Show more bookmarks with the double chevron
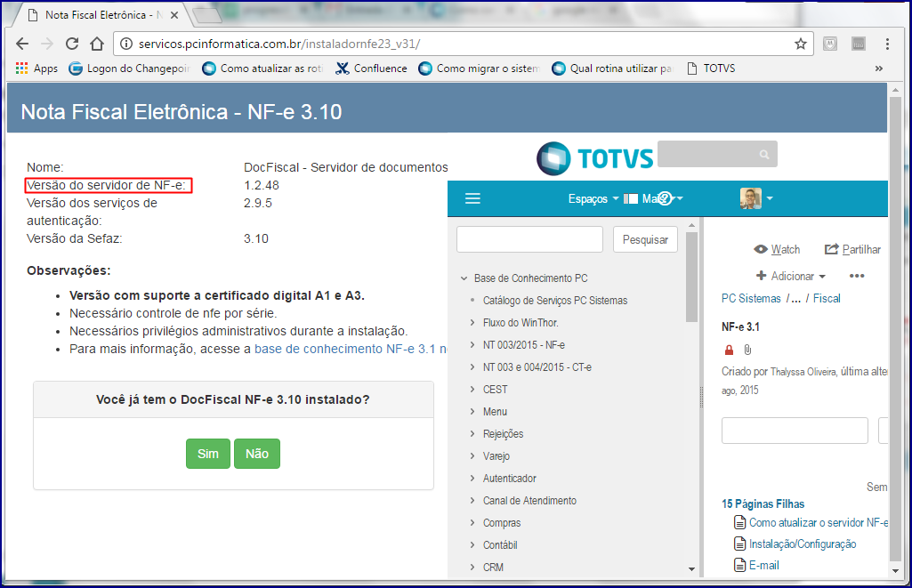The width and height of the screenshot is (912, 588). pyautogui.click(x=878, y=68)
